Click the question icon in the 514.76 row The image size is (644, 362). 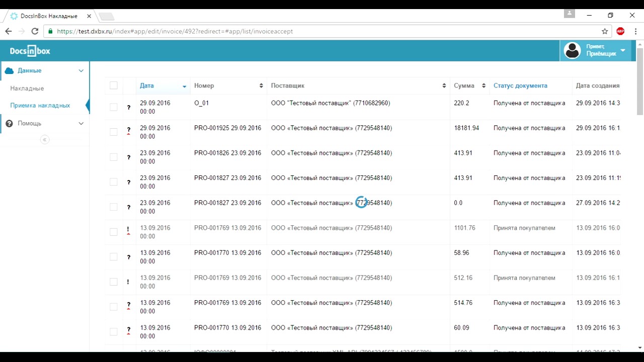click(129, 306)
